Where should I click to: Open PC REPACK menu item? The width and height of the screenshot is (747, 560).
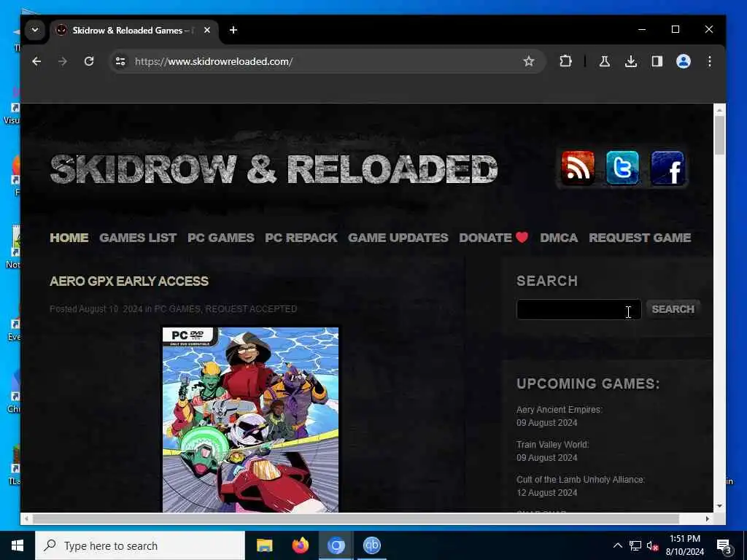(301, 238)
